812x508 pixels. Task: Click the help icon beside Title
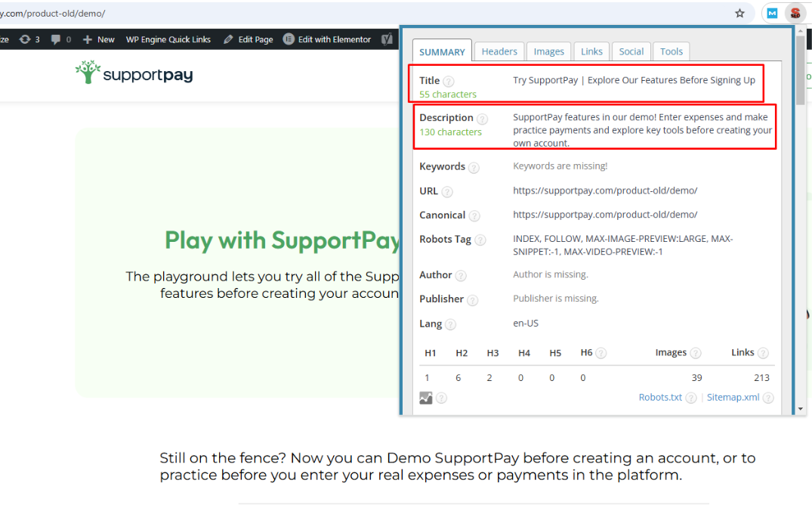pyautogui.click(x=449, y=82)
